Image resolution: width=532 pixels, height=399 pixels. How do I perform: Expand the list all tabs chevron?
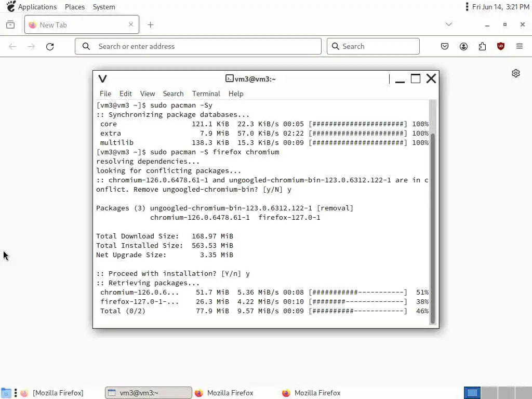tap(448, 24)
